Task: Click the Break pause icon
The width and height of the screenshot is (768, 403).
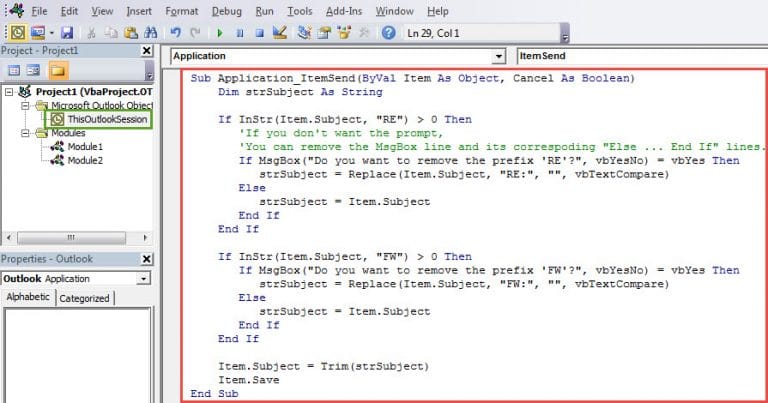Action: (240, 33)
